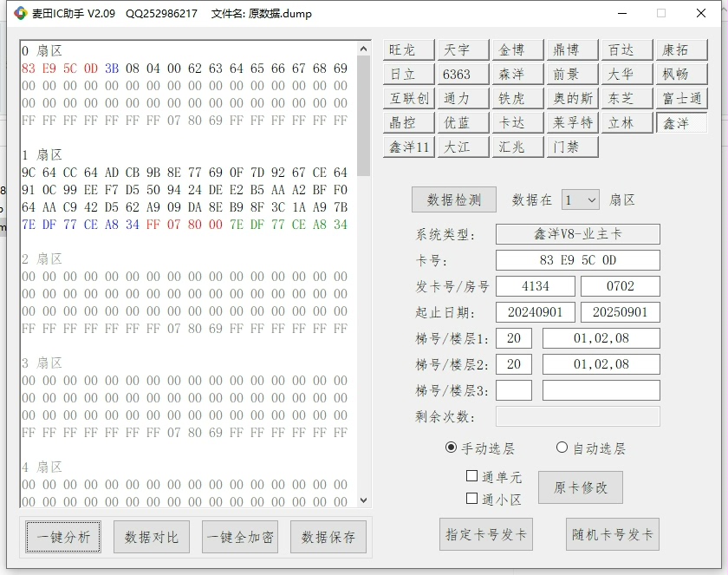Click the 莱孚特 brand button
This screenshot has width=728, height=575.
(x=573, y=123)
